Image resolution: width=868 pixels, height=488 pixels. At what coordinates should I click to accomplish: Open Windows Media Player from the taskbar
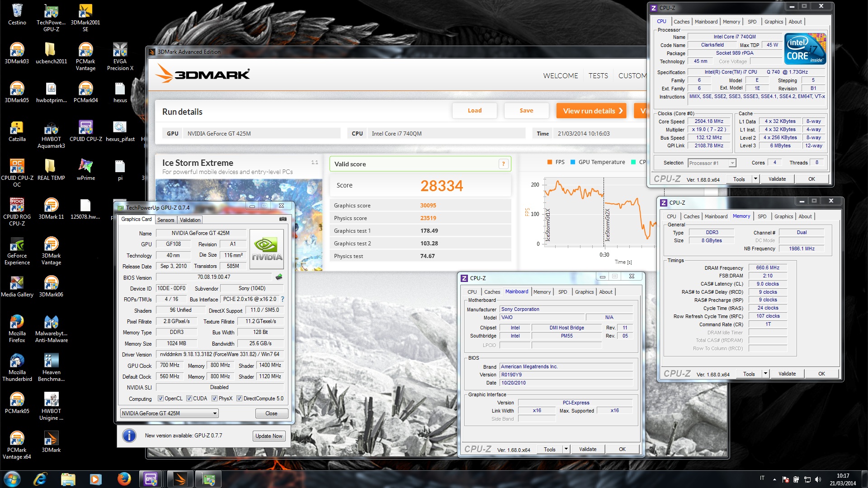pyautogui.click(x=95, y=479)
